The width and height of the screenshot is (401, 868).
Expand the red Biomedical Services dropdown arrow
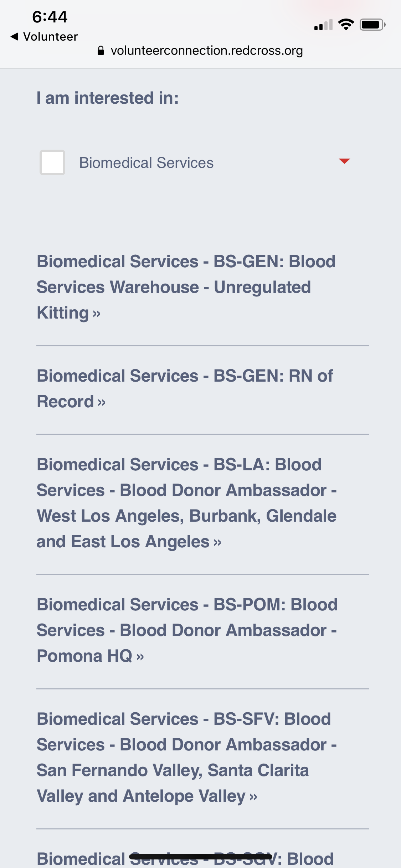point(344,161)
